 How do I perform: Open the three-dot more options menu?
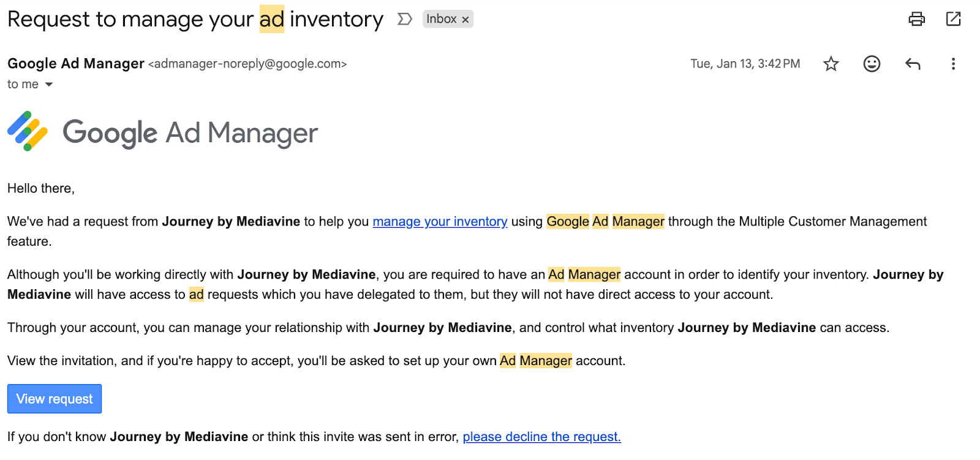tap(953, 64)
